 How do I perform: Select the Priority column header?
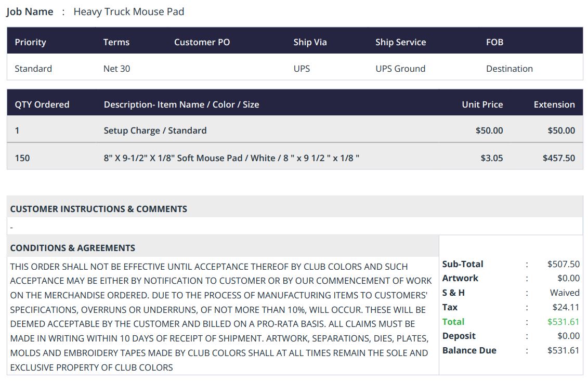30,42
